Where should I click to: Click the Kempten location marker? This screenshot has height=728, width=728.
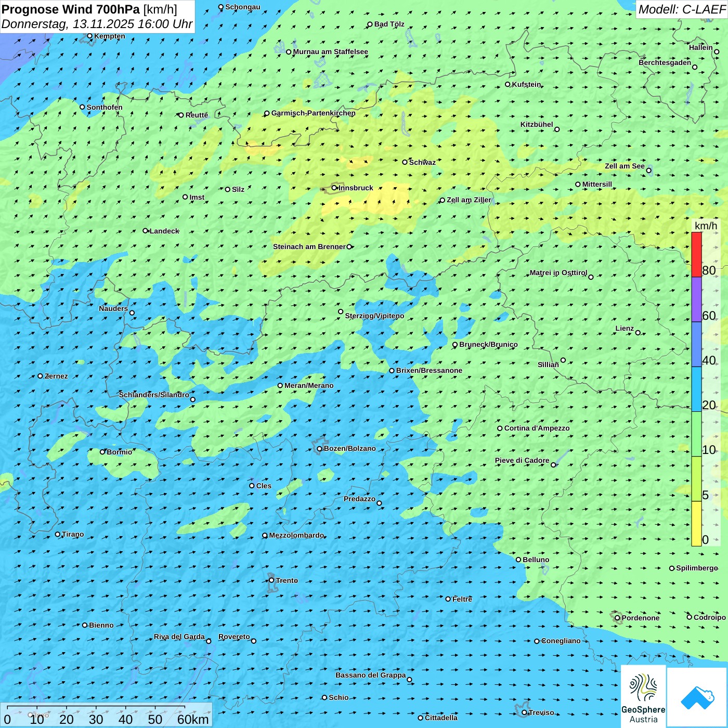click(x=89, y=36)
